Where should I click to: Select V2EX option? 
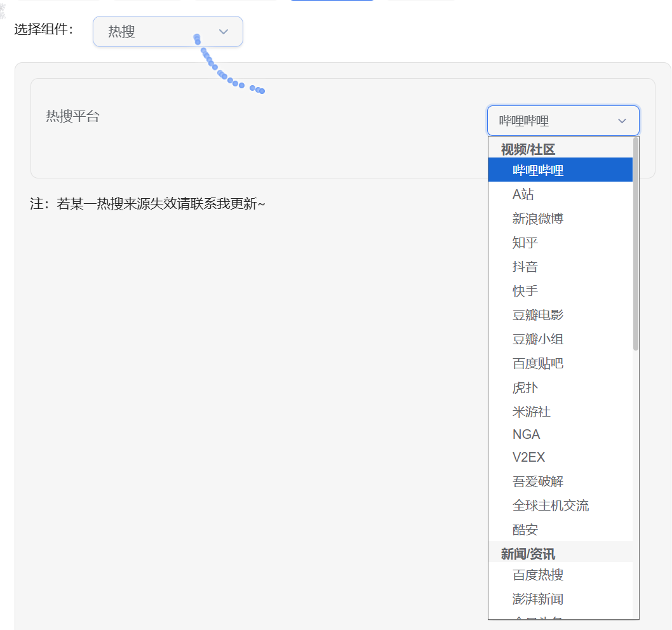tap(560, 457)
